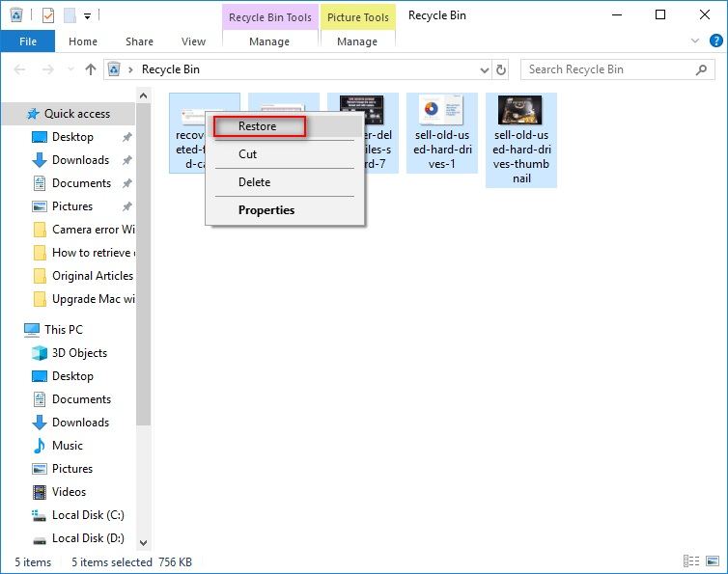Open the File menu
Viewport: 728px width, 574px height.
tap(28, 41)
